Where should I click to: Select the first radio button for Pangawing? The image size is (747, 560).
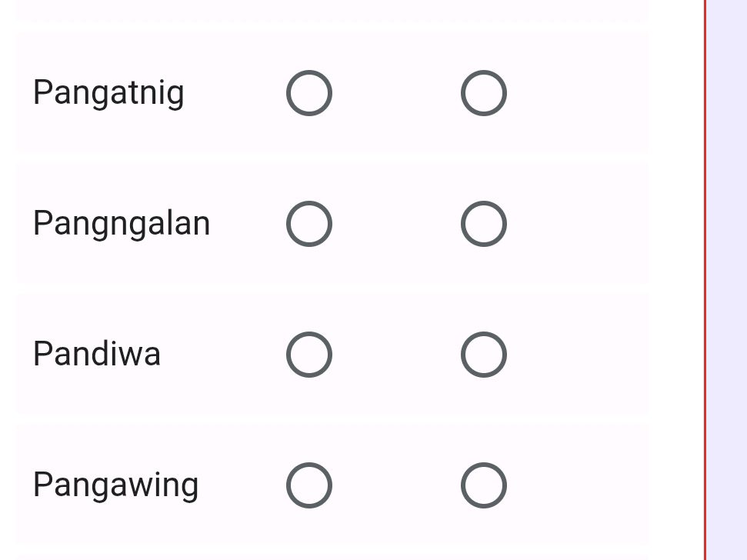coord(308,485)
